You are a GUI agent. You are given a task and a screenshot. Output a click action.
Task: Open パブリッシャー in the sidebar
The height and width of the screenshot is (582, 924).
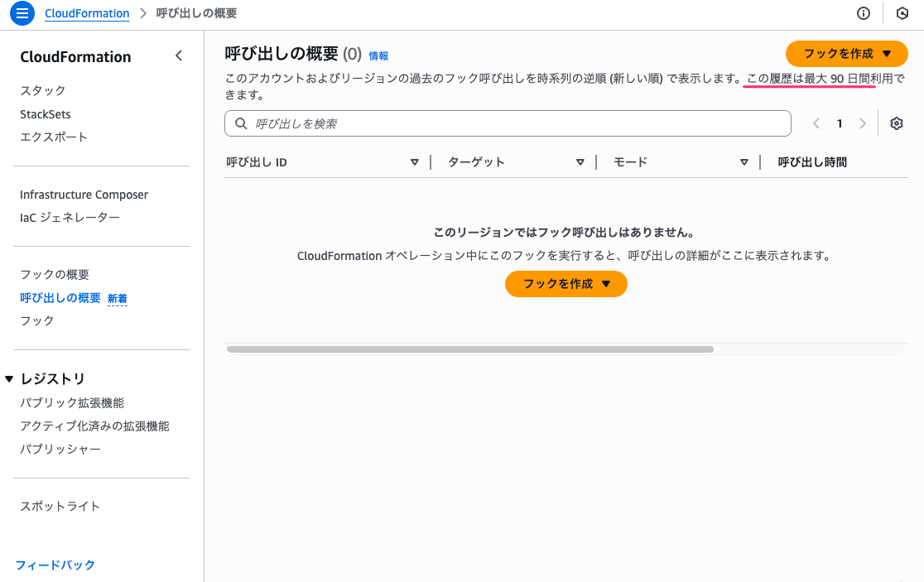coord(60,449)
